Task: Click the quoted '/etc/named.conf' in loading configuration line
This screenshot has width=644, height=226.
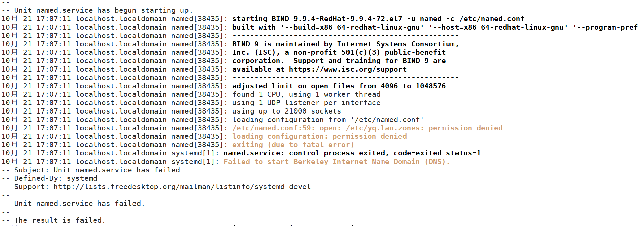Action: coord(387,120)
